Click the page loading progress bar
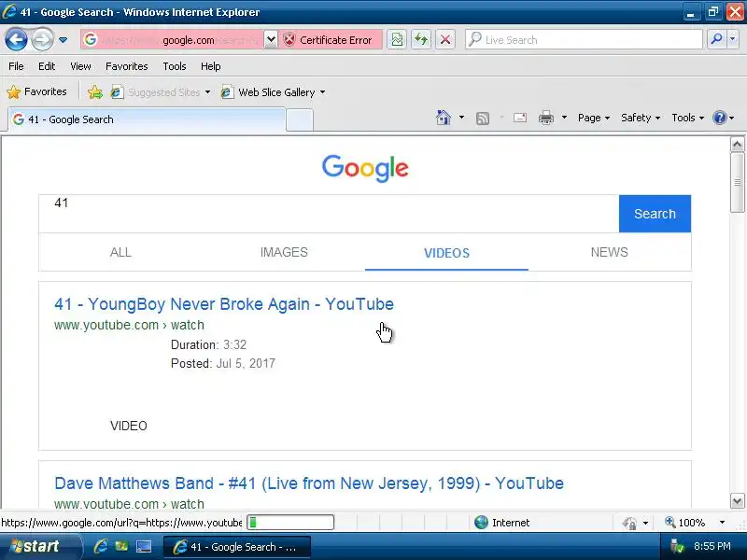747x560 pixels. point(290,523)
